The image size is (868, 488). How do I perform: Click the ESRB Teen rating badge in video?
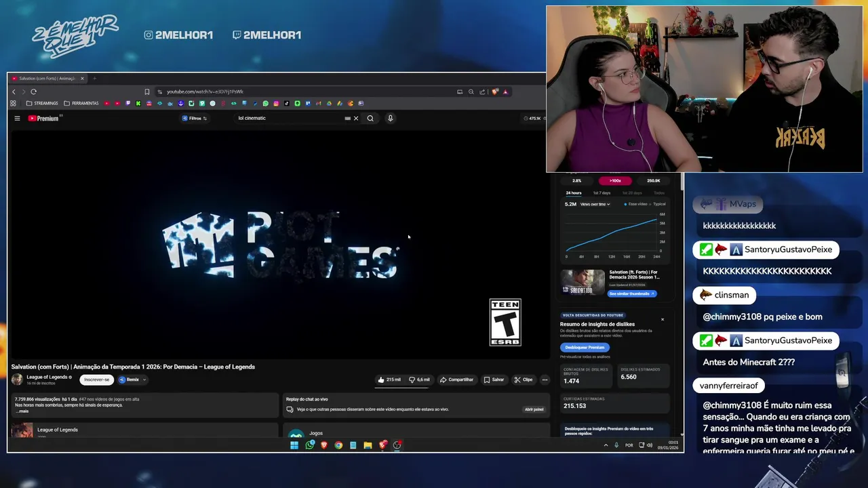(x=505, y=323)
